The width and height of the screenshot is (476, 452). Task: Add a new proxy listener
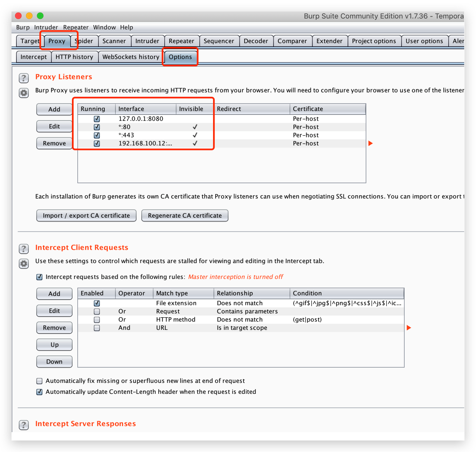(x=54, y=109)
